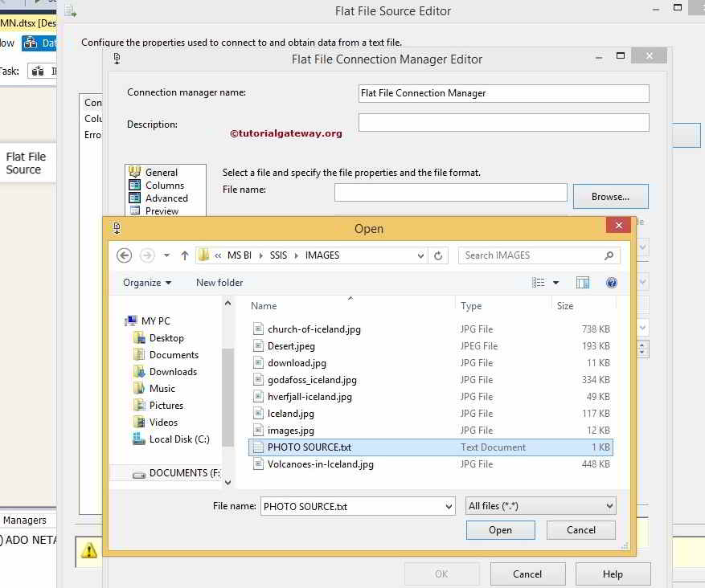This screenshot has width=705, height=588.
Task: Open Help in the Open dialog
Action: click(x=612, y=283)
